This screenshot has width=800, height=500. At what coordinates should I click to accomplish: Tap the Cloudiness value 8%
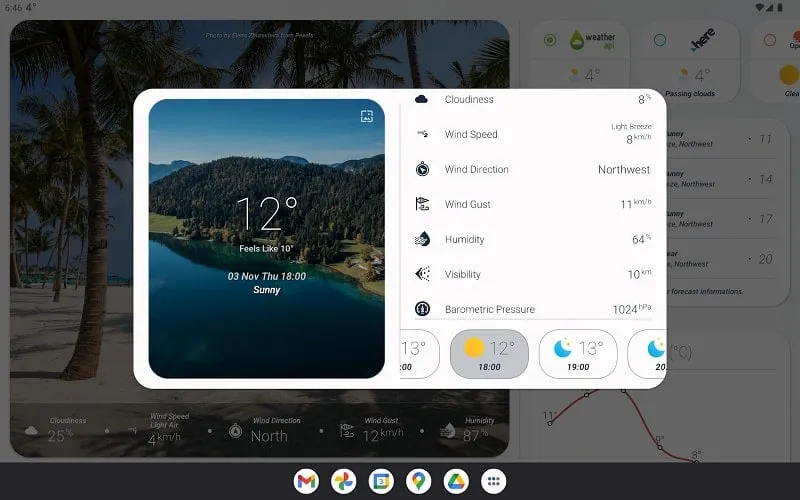(x=644, y=99)
